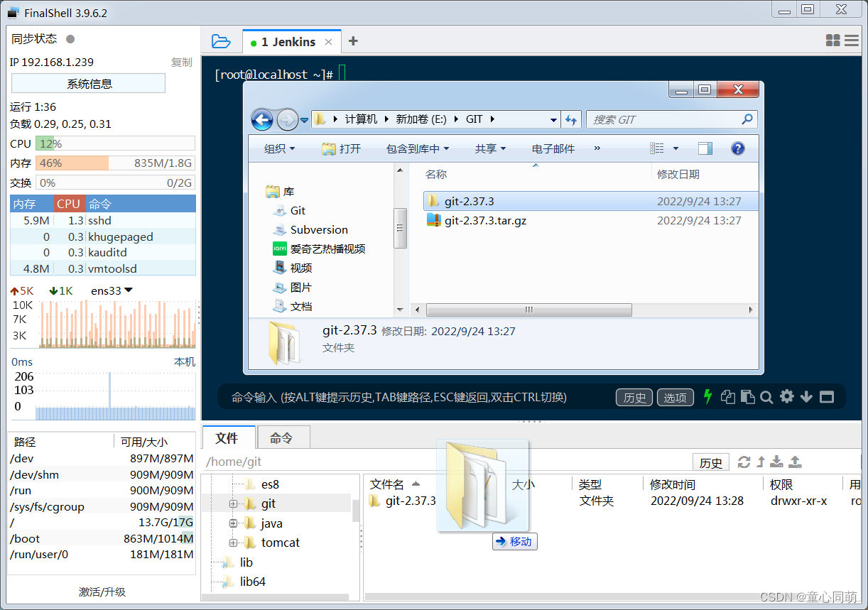Click 电子邮件 in explorer toolbar
This screenshot has height=610, width=868.
(553, 148)
